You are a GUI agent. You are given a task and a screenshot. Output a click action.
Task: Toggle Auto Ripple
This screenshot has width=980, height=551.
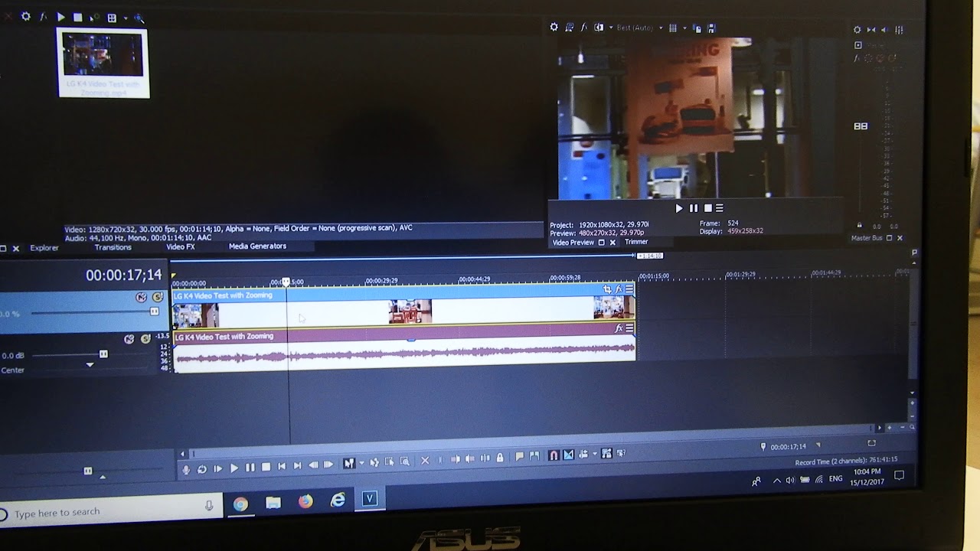(583, 454)
